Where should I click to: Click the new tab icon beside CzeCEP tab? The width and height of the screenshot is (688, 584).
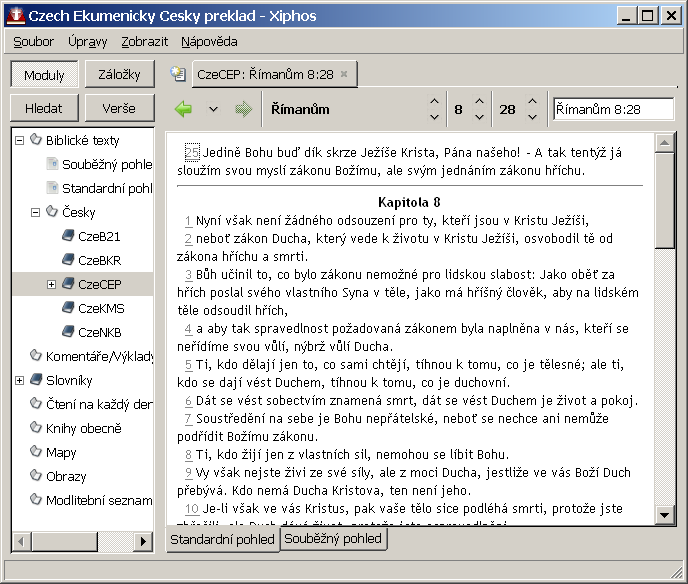[x=178, y=74]
